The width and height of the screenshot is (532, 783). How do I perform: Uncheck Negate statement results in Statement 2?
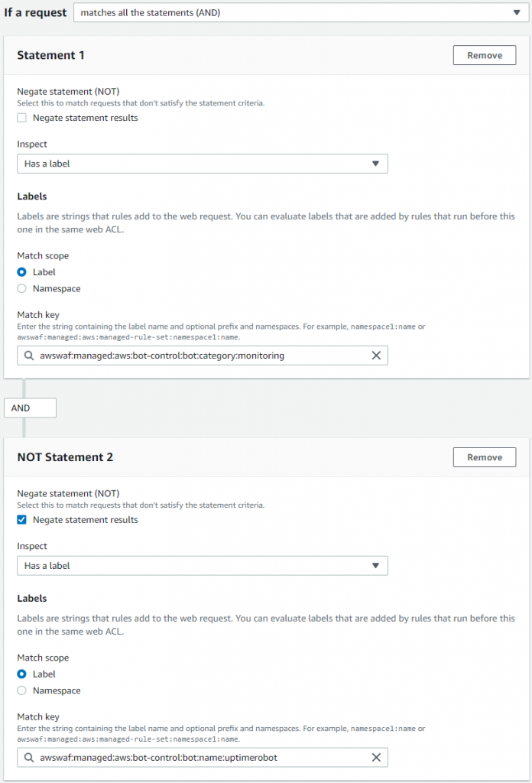pyautogui.click(x=21, y=520)
